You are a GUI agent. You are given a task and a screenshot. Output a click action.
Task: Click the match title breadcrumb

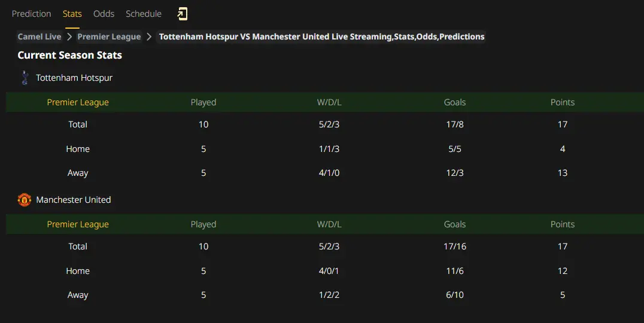coord(321,36)
